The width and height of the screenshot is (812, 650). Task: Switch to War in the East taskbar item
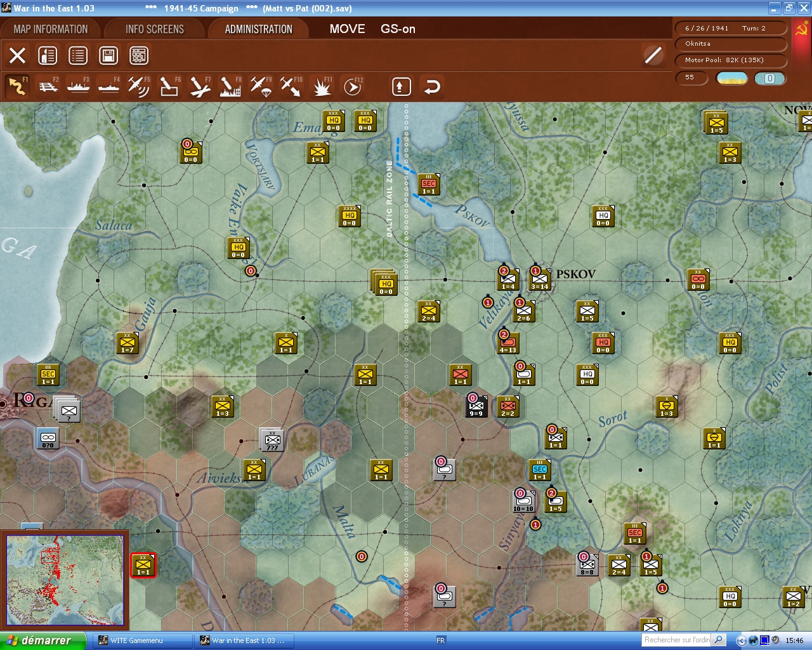click(x=244, y=640)
